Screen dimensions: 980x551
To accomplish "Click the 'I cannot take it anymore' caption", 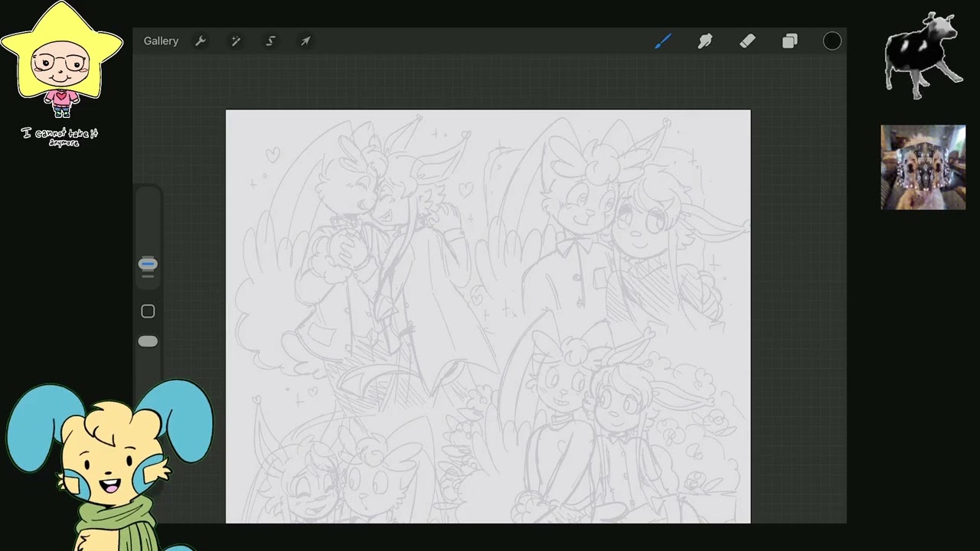I will [60, 137].
